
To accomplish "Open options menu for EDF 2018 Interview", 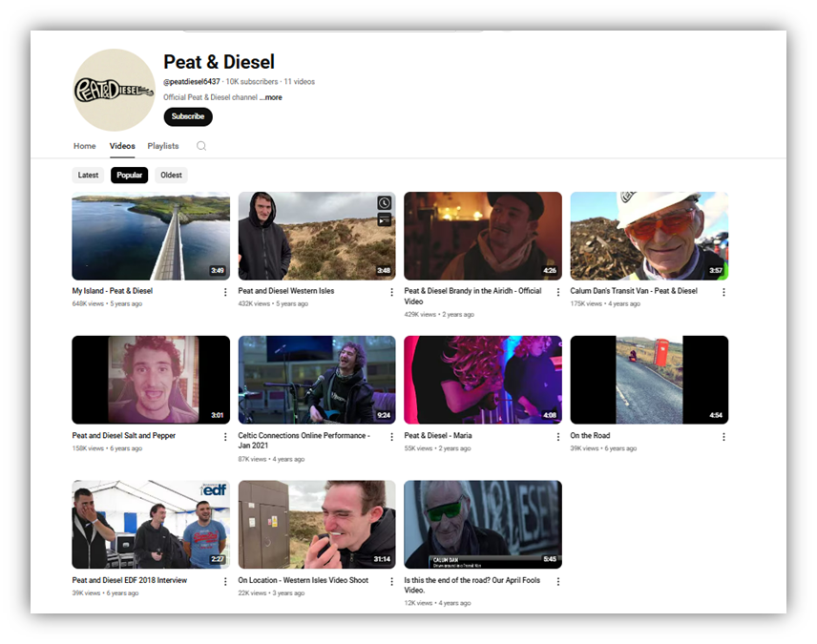I will (225, 581).
